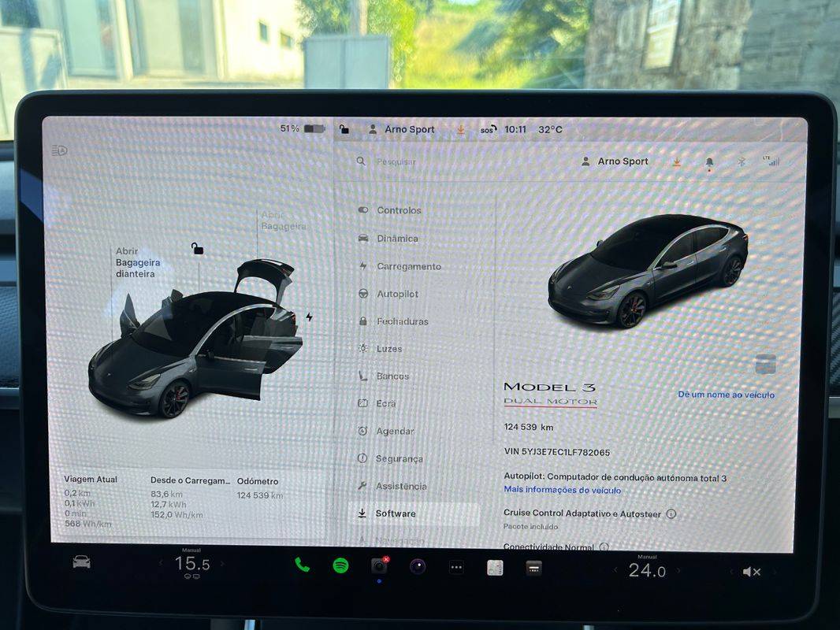This screenshot has height=630, width=840.
Task: Click the Pesquisar search field
Action: [x=396, y=161]
